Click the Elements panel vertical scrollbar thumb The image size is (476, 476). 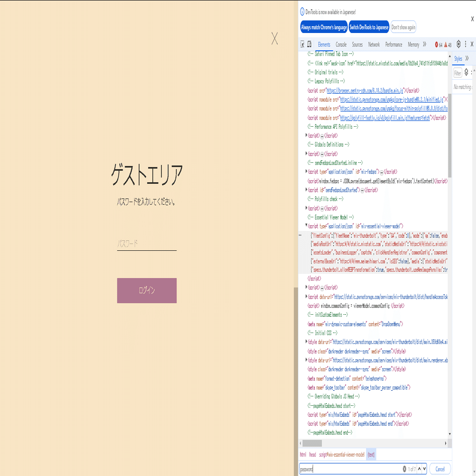(x=450, y=136)
